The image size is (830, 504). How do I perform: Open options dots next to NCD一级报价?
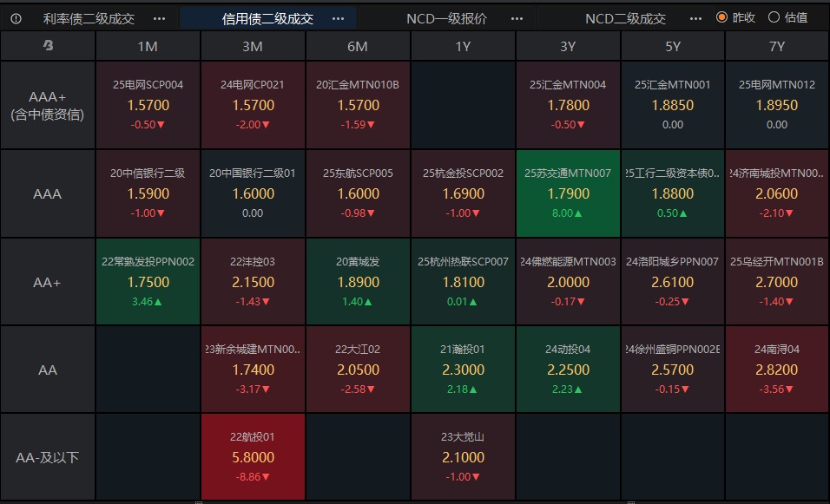[x=517, y=19]
